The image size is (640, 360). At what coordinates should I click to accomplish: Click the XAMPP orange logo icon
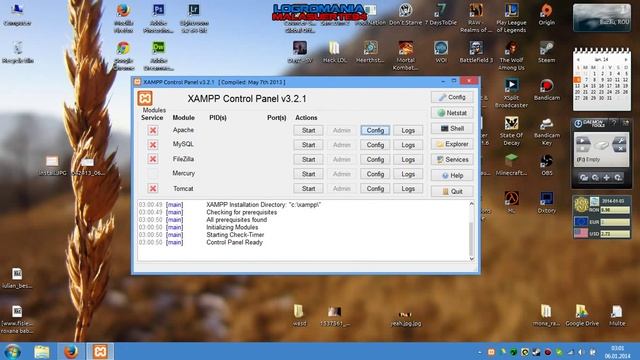click(145, 98)
